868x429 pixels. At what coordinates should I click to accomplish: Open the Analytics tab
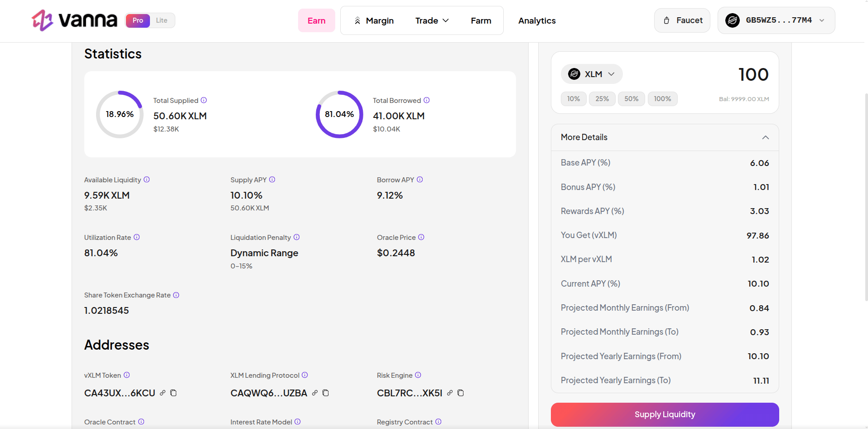coord(537,20)
